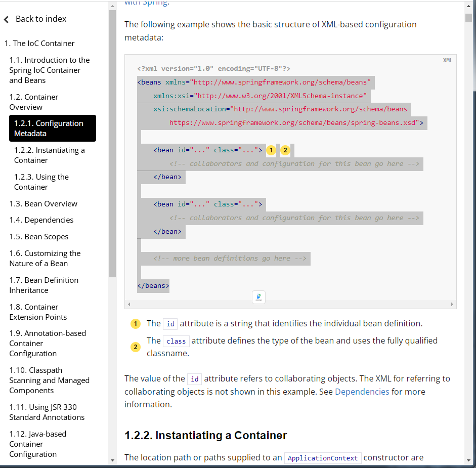
Task: Open 1.8. Container Extension Points
Action: pyautogui.click(x=38, y=312)
